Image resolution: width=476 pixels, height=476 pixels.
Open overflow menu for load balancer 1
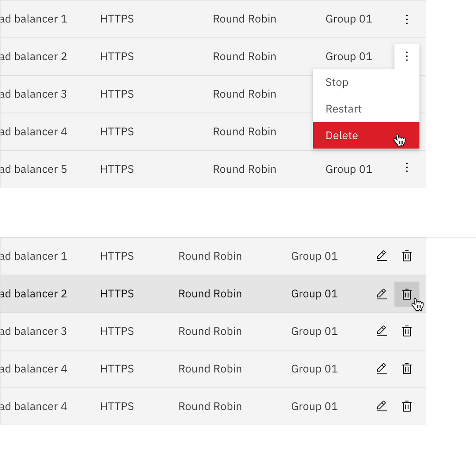(x=407, y=19)
